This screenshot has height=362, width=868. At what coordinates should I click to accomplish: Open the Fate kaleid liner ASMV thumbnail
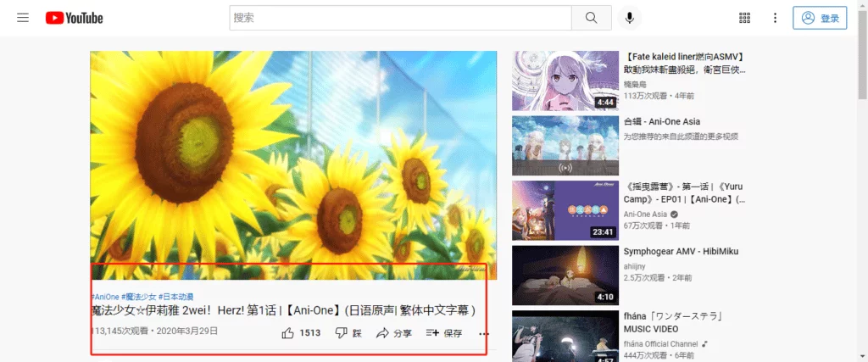click(565, 81)
